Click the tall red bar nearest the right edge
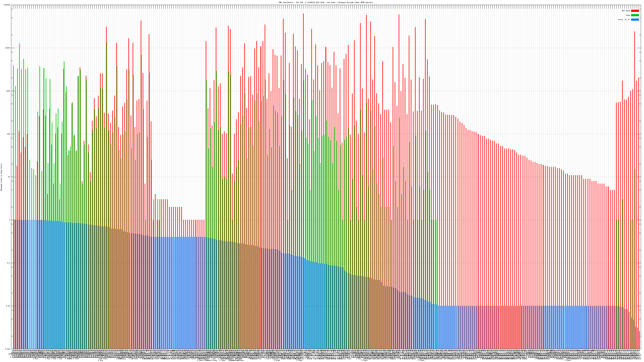The height and width of the screenshot is (362, 644). [635, 125]
